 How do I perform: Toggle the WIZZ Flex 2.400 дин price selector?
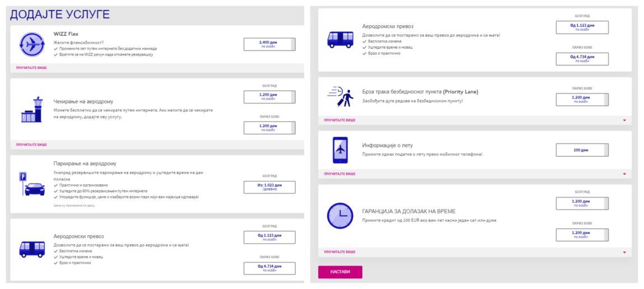click(269, 44)
